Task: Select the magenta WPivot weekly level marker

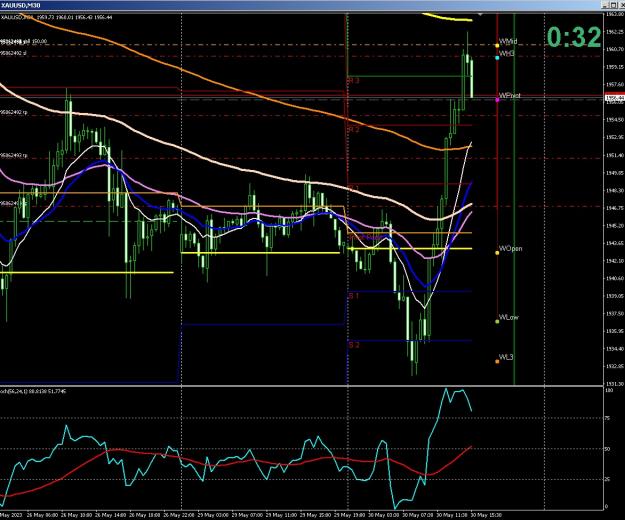Action: [x=497, y=100]
